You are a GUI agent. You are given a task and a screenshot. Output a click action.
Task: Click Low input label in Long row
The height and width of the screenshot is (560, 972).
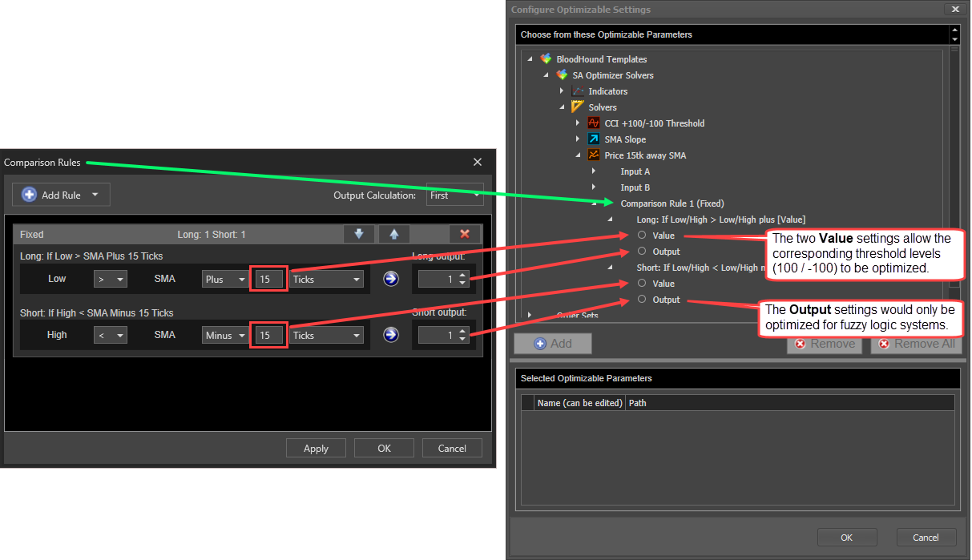57,279
